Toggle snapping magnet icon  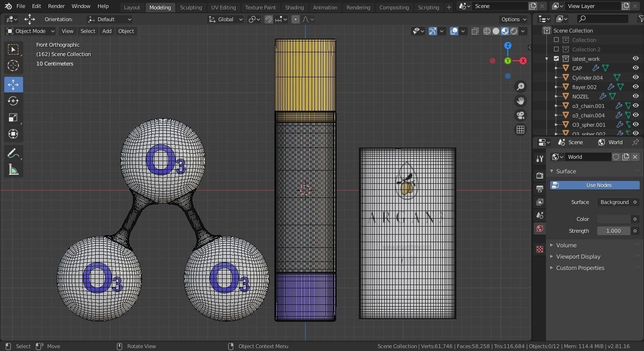269,19
